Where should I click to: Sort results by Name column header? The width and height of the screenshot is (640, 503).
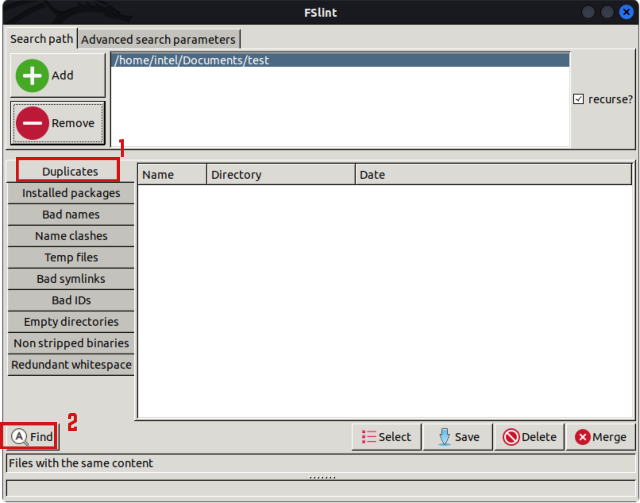pyautogui.click(x=171, y=175)
